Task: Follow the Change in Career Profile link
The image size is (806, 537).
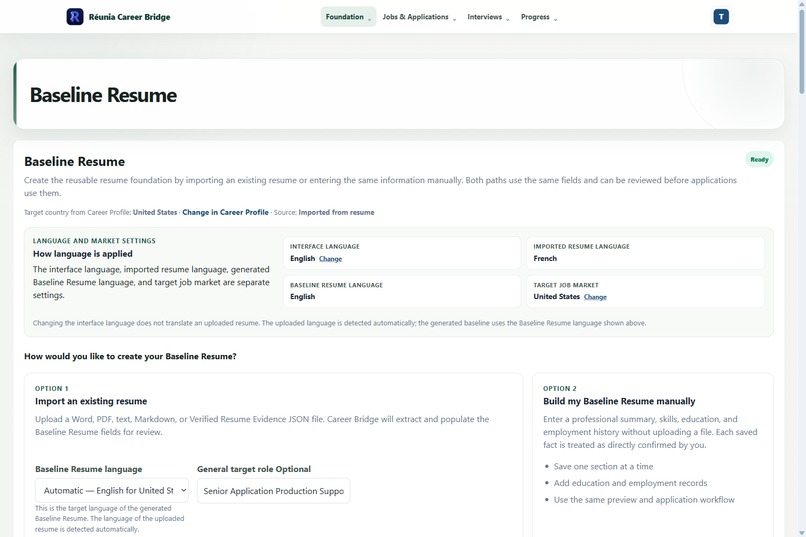Action: (x=225, y=212)
